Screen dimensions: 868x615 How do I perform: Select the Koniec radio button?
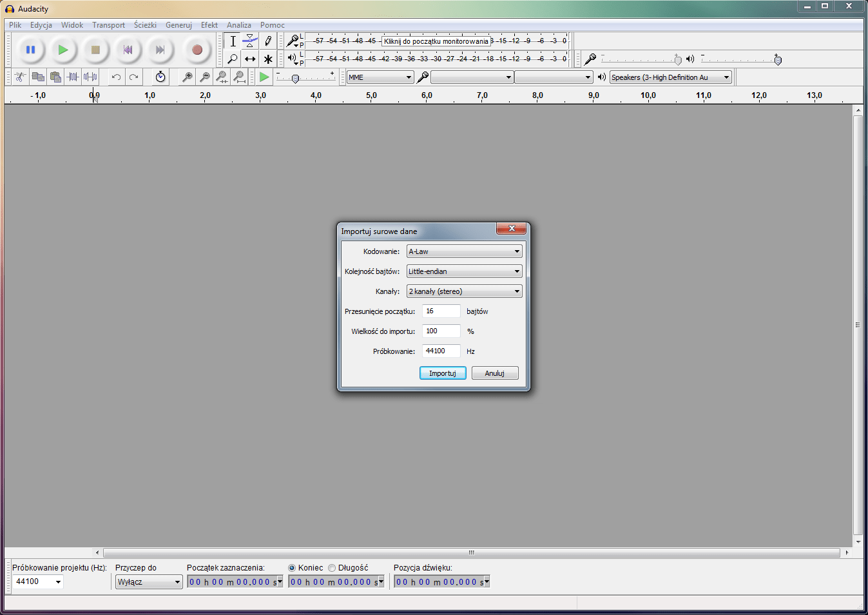click(x=292, y=568)
